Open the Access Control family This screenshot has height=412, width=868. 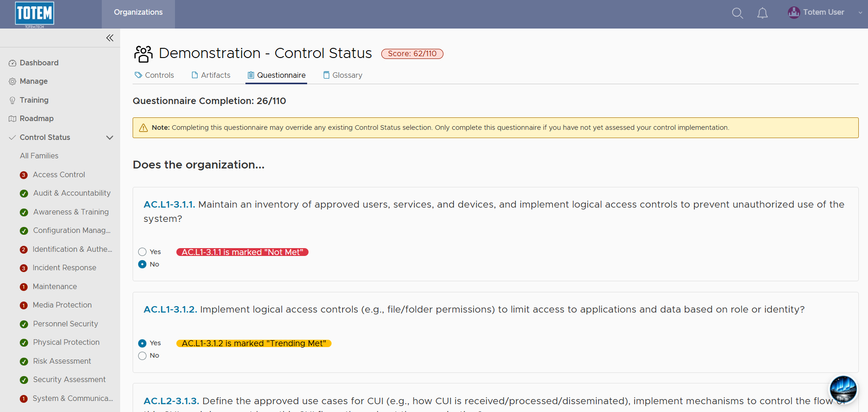click(59, 174)
